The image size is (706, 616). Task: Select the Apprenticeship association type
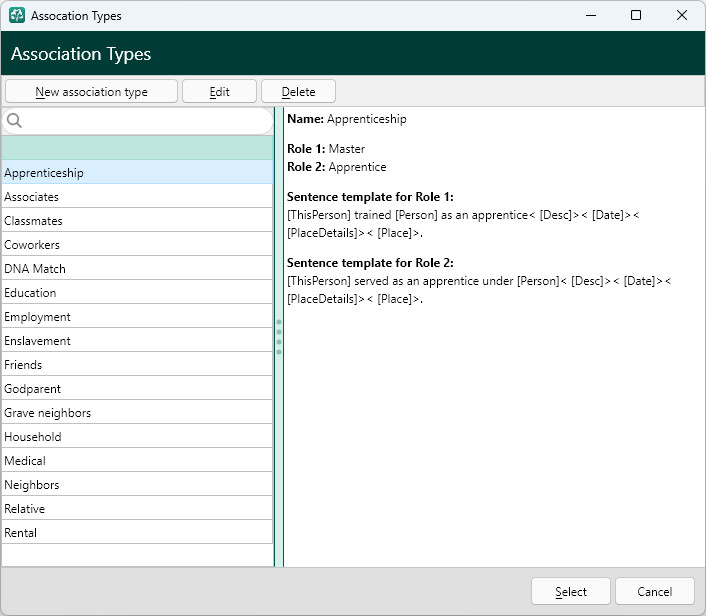(x=137, y=172)
